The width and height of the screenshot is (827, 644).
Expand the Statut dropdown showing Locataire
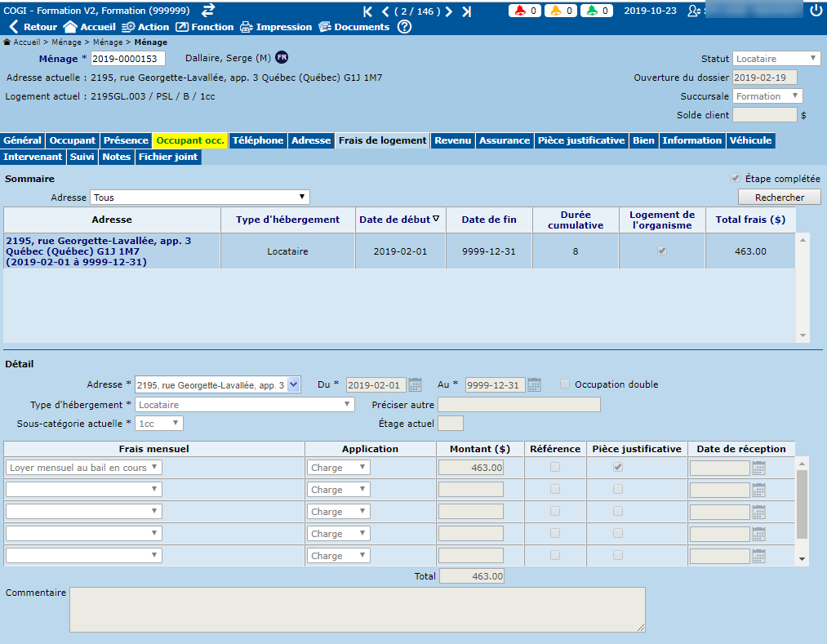(776, 59)
